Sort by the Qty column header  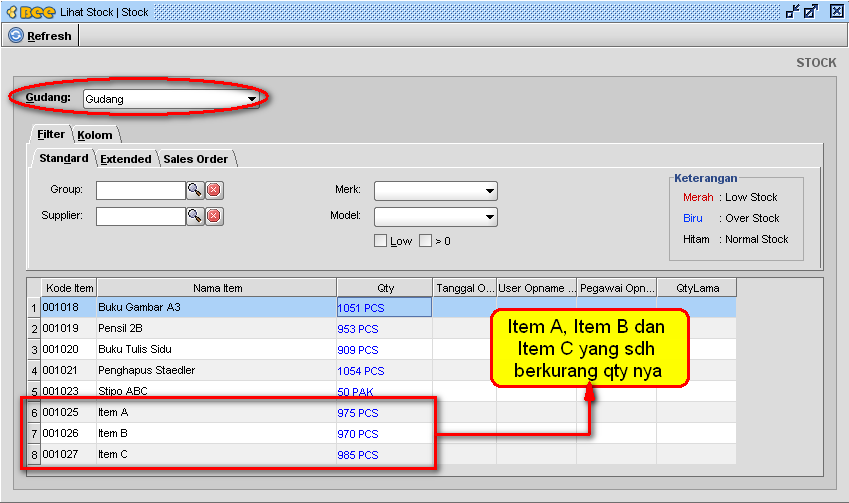385,288
